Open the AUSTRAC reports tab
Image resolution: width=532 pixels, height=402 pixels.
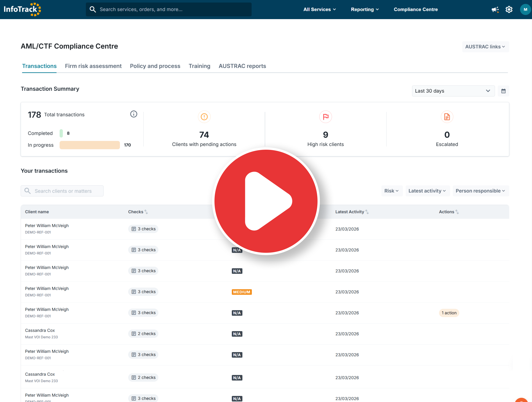242,66
